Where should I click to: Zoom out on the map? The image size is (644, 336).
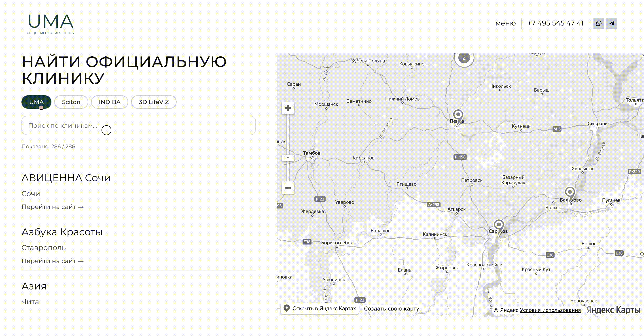(288, 188)
